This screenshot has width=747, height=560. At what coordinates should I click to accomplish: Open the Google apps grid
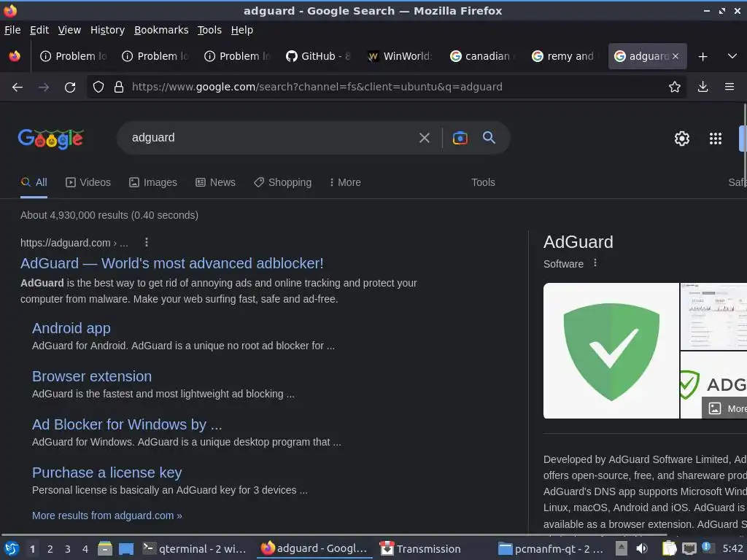point(716,139)
